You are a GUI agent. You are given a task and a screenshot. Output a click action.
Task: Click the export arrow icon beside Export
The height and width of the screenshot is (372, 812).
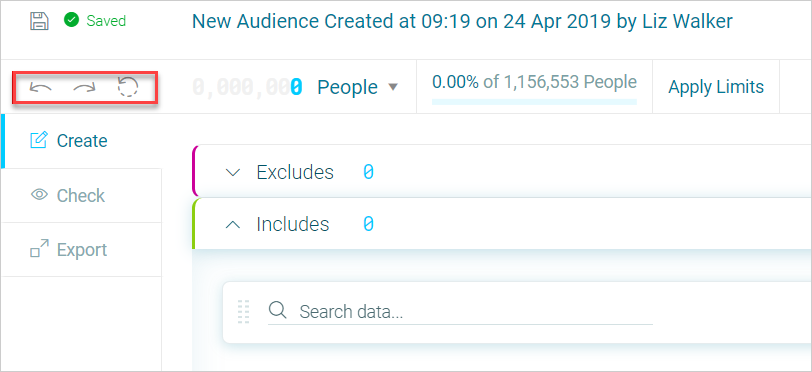(39, 249)
